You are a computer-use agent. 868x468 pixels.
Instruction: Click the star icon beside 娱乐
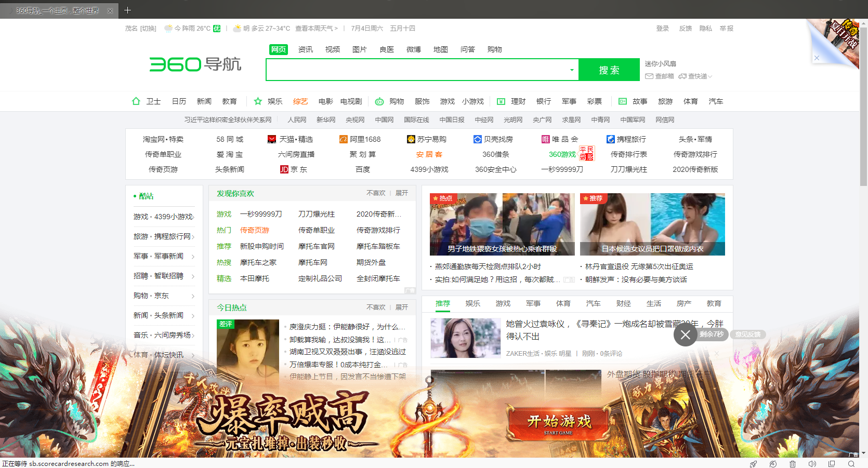(x=258, y=101)
